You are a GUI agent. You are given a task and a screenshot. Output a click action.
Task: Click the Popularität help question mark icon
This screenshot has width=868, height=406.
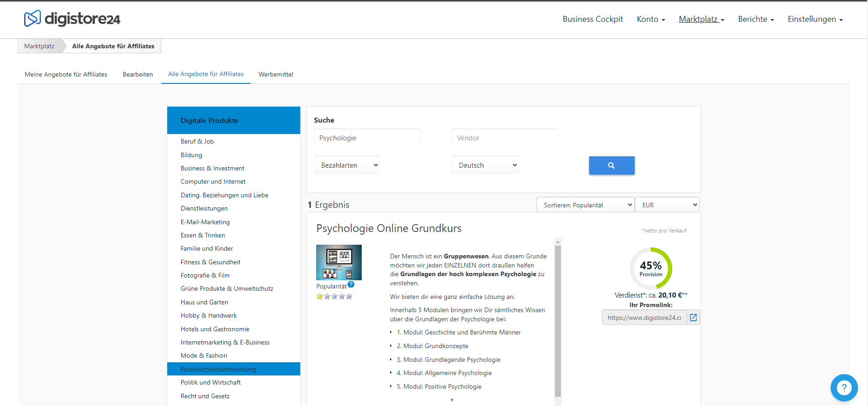(x=351, y=284)
